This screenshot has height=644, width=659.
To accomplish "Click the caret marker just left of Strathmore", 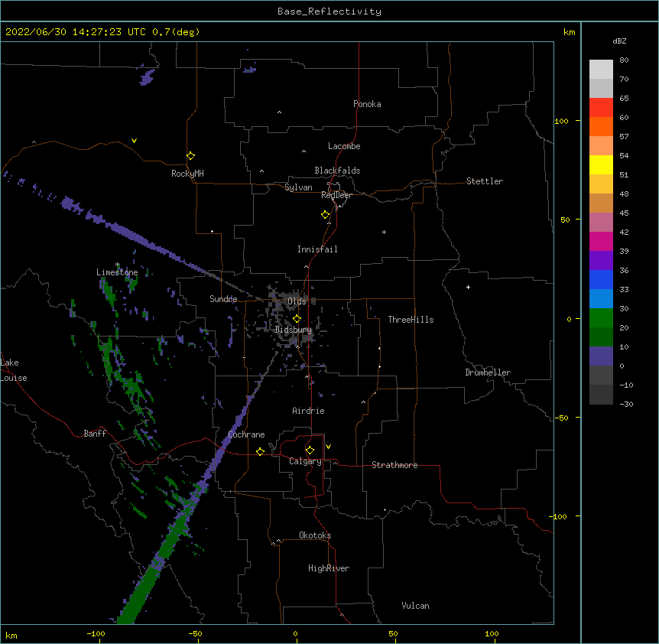I will (x=335, y=463).
